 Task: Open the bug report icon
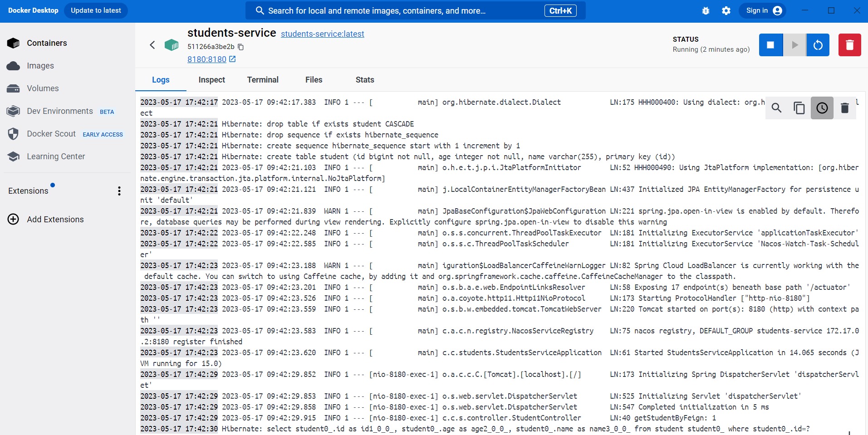click(706, 10)
